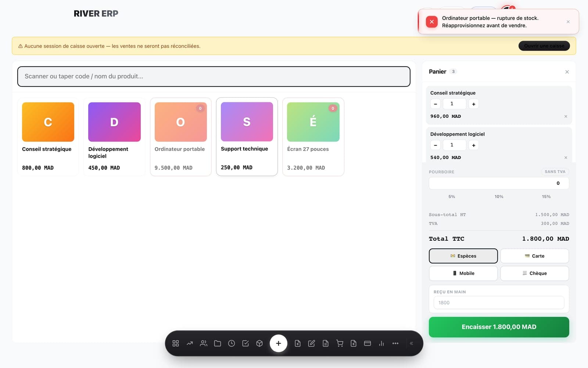
Task: Choose Espèces payment method
Action: tap(463, 256)
